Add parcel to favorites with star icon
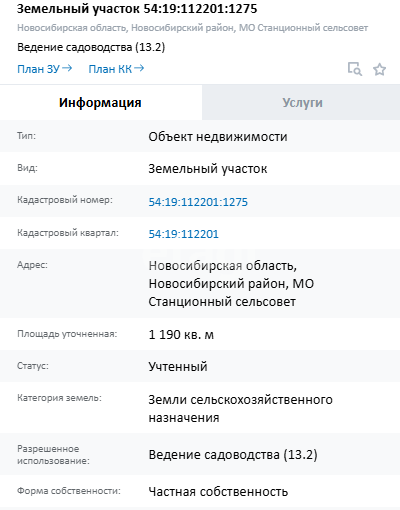Image resolution: width=400 pixels, height=510 pixels. [x=379, y=69]
